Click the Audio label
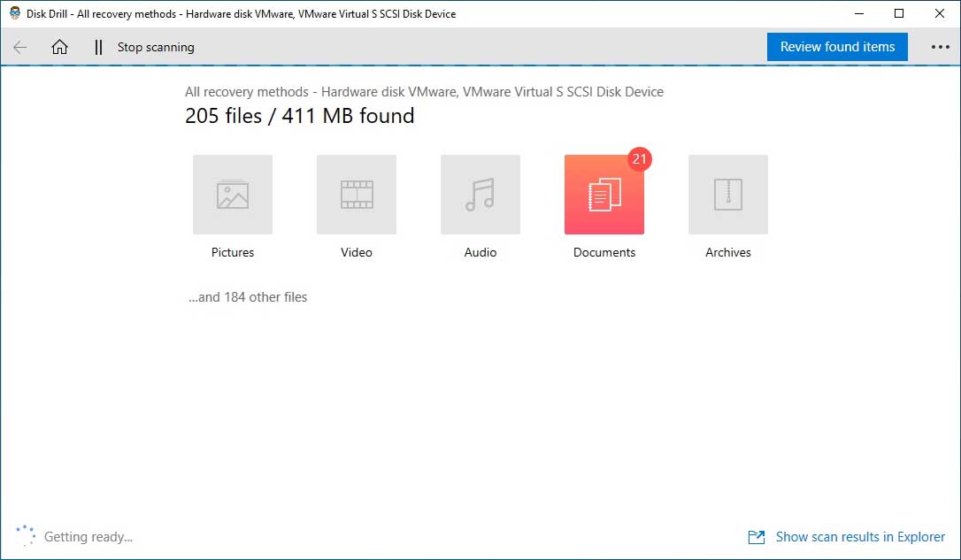Viewport: 961px width, 560px height. coord(480,252)
